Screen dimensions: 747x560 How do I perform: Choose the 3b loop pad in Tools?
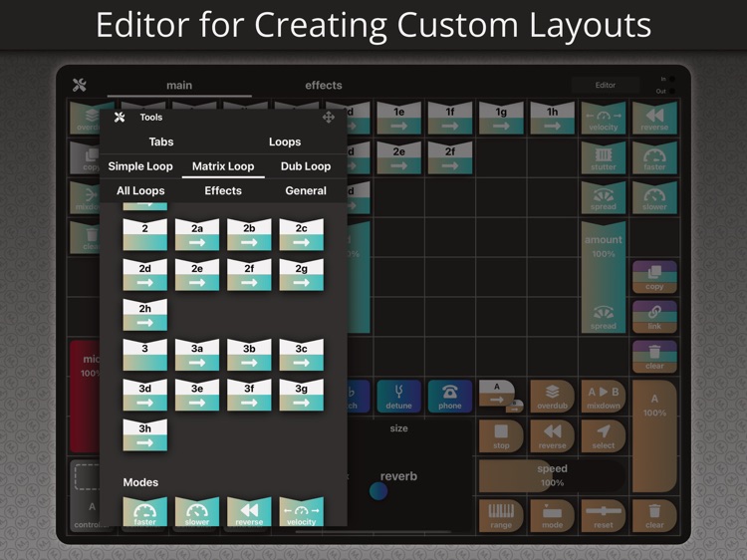click(249, 355)
